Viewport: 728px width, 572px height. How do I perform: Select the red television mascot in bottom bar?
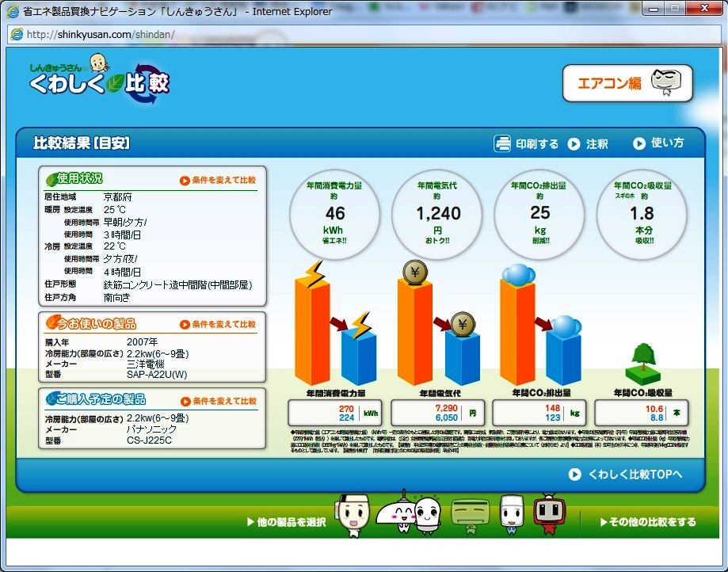click(549, 514)
